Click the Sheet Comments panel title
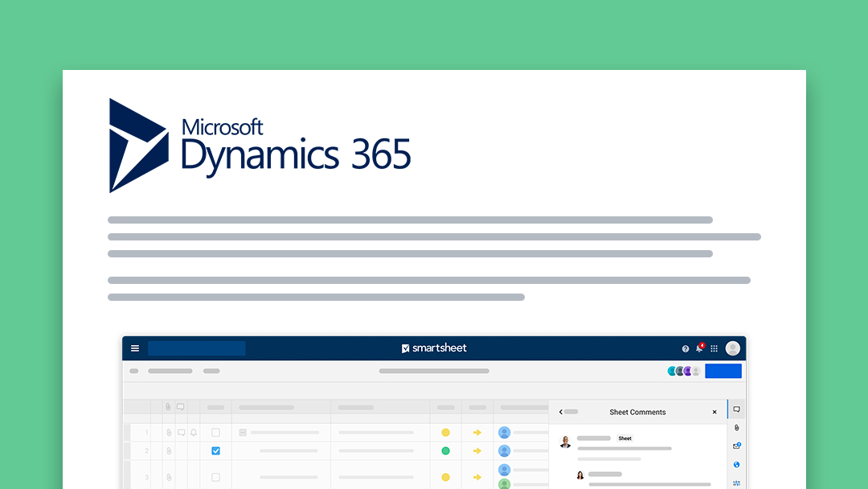868x489 pixels. click(637, 412)
